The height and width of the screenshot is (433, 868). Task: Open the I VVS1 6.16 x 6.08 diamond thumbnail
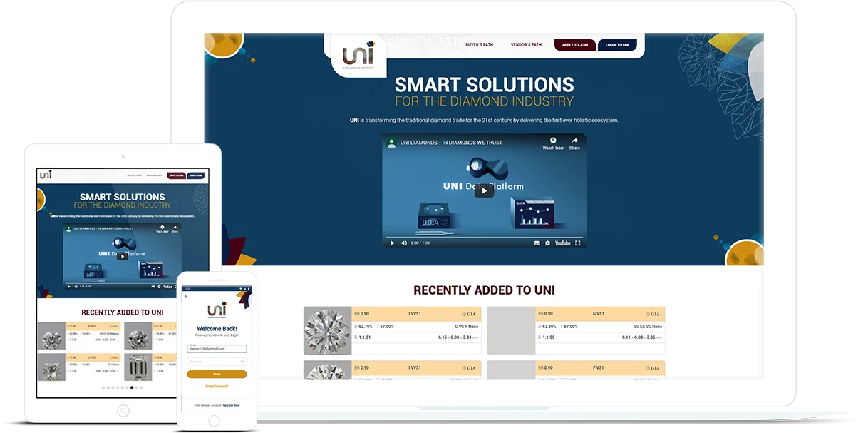pyautogui.click(x=328, y=330)
